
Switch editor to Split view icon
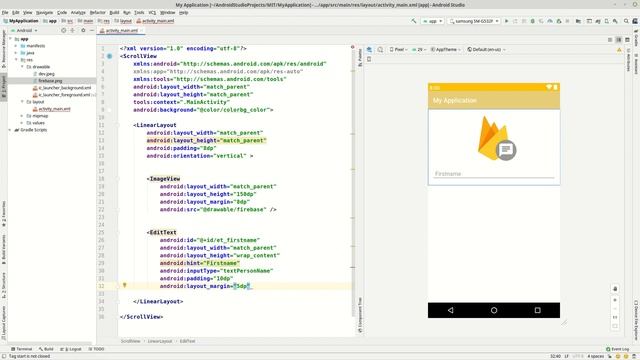[x=619, y=40]
